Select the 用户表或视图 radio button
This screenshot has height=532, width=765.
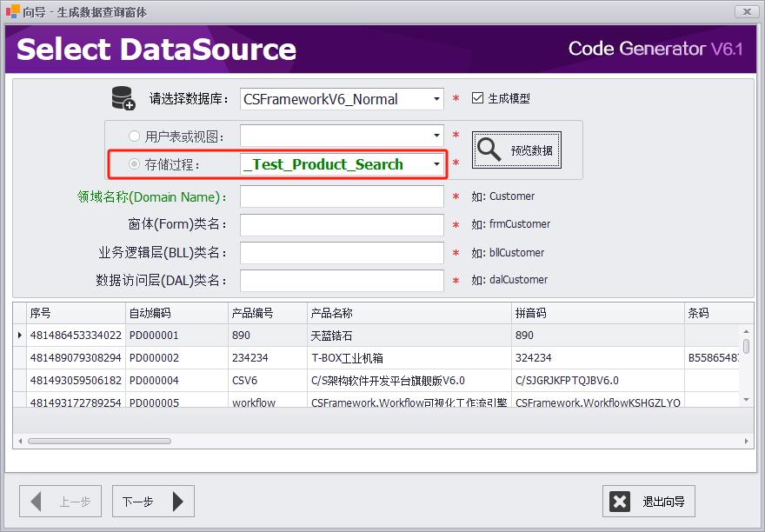pyautogui.click(x=134, y=136)
